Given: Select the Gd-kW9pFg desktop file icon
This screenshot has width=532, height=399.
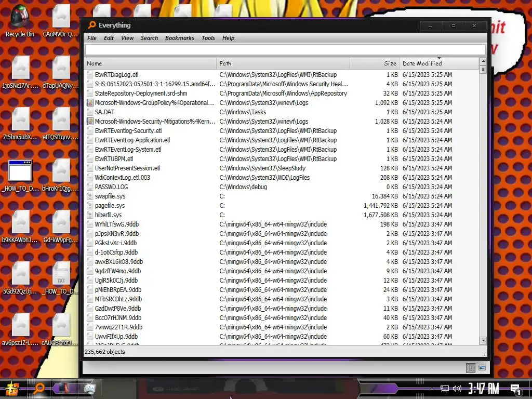Looking at the screenshot, I should point(61,227).
